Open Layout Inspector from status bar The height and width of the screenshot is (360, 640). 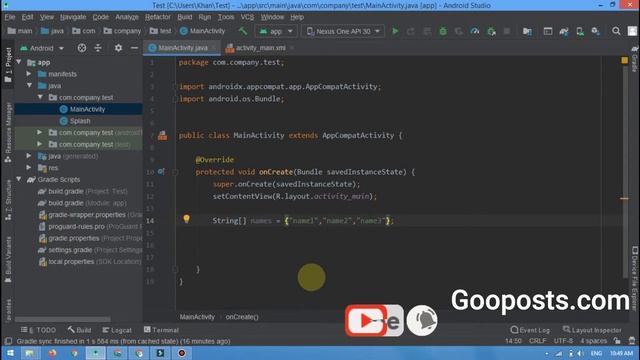tap(592, 330)
